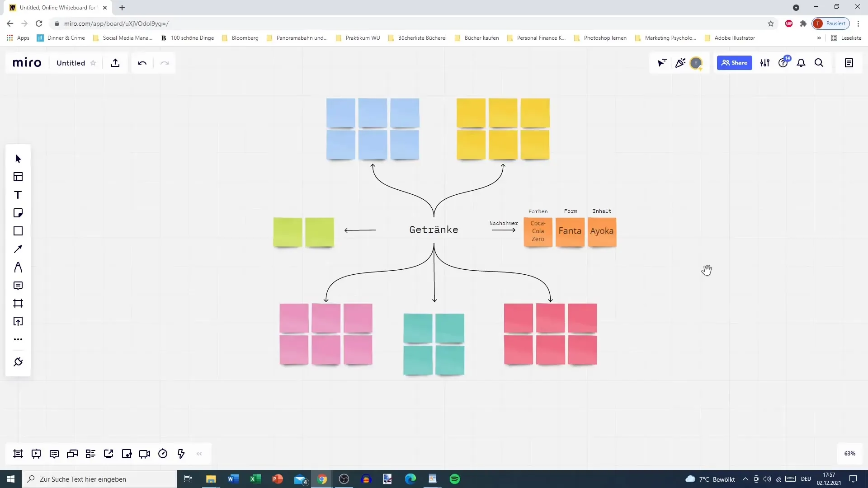Image resolution: width=868 pixels, height=488 pixels.
Task: Expand the more tools ellipsis menu
Action: [18, 339]
